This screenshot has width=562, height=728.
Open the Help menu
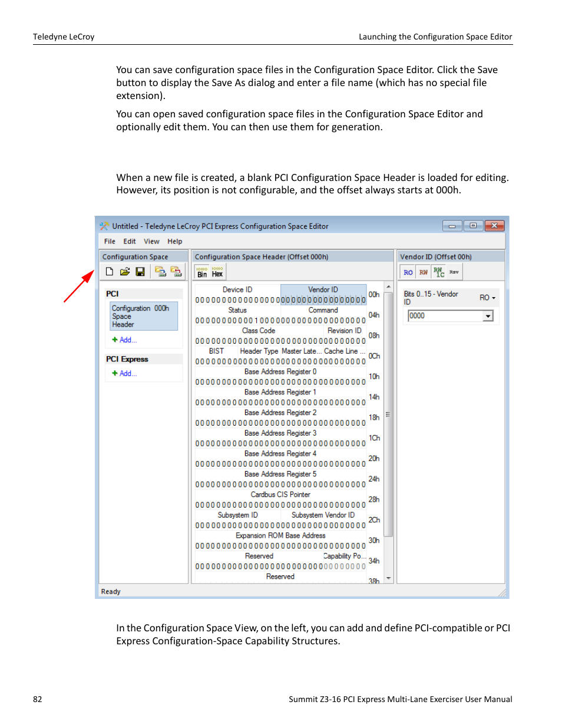click(x=175, y=241)
